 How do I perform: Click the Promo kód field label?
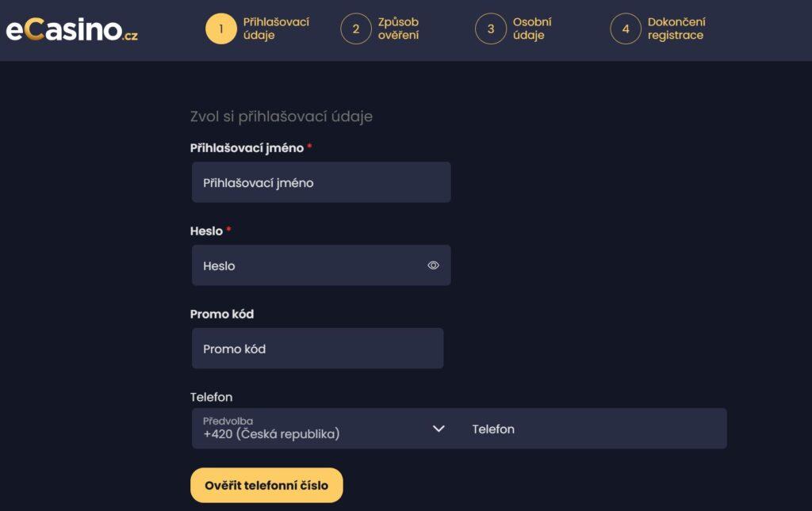(x=222, y=314)
